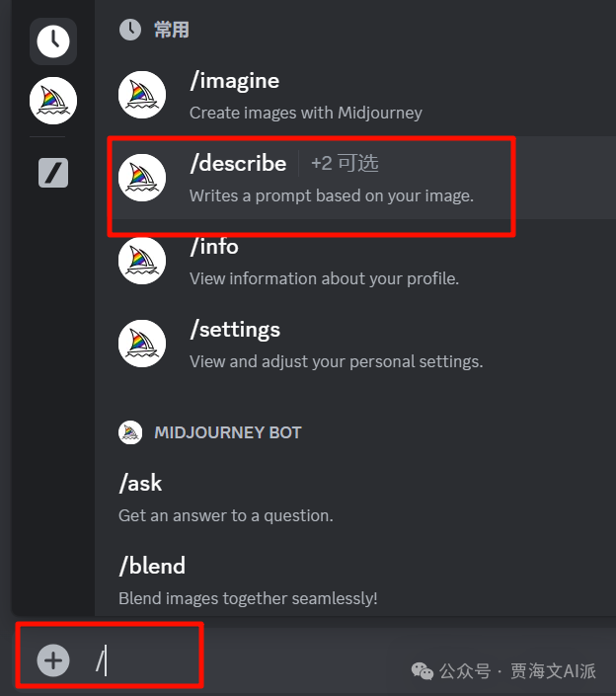The width and height of the screenshot is (616, 696).
Task: Click the Midjourney avatar beside /settings
Action: [142, 344]
